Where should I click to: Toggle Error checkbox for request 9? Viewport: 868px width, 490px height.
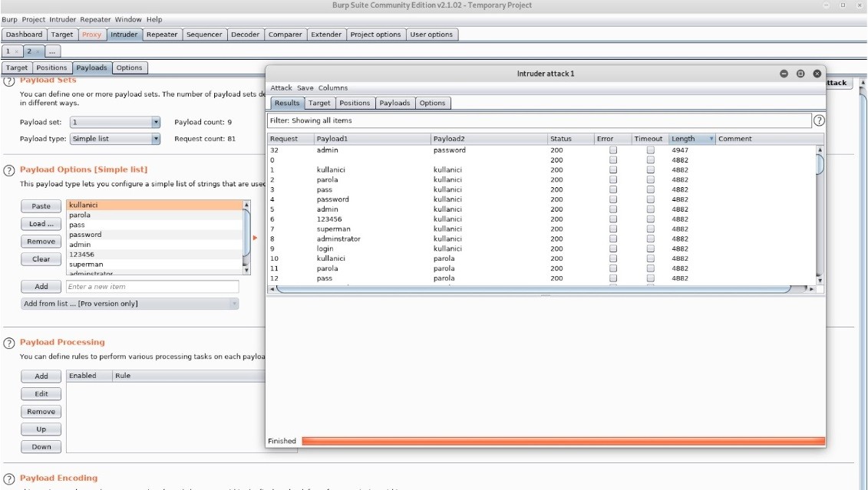[612, 248]
